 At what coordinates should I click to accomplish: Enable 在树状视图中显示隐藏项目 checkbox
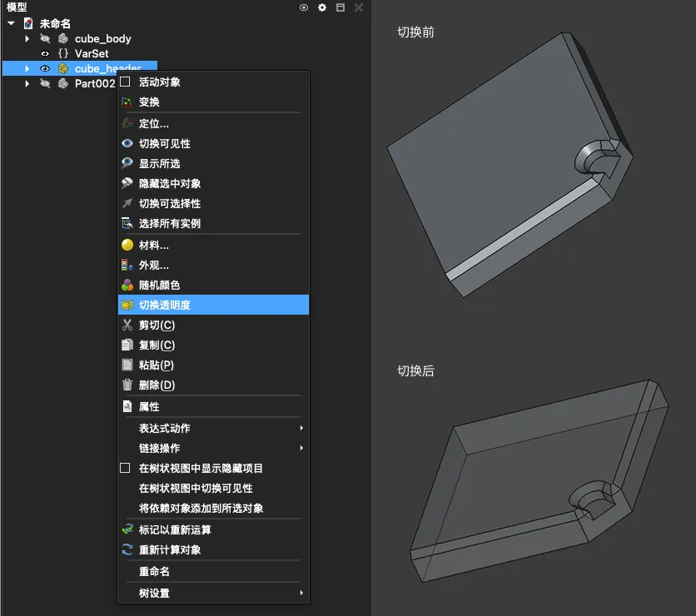point(126,469)
